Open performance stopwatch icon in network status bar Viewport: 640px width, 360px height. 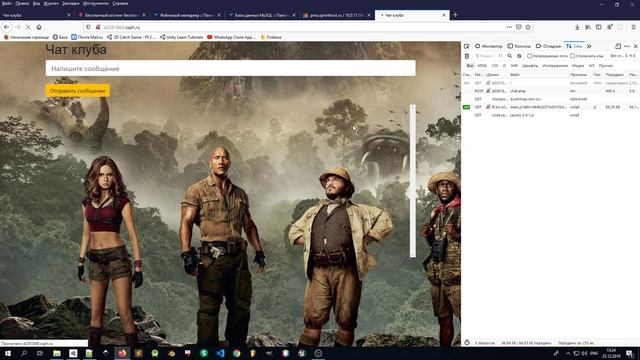point(467,343)
